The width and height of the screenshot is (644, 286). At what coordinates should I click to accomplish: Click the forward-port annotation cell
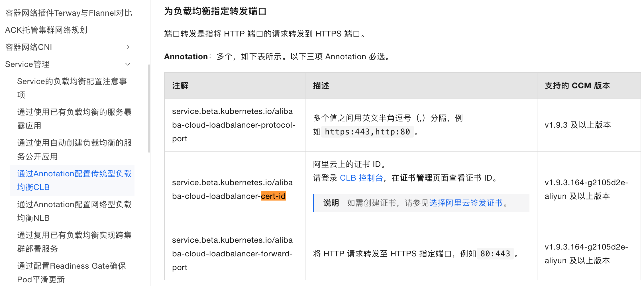pos(235,254)
